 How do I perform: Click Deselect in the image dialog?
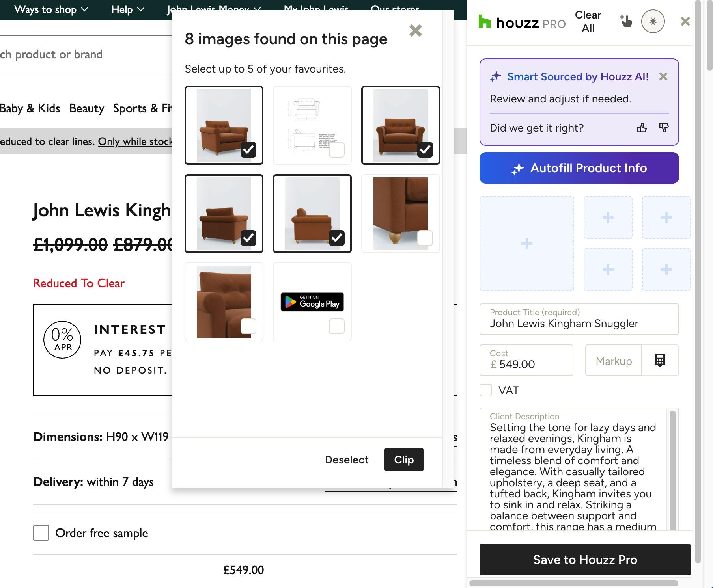click(x=347, y=460)
